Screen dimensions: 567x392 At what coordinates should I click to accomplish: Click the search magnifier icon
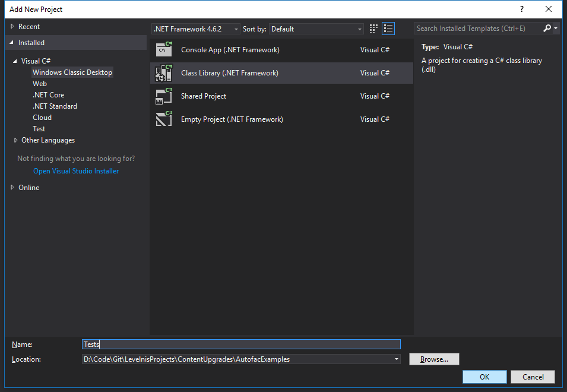point(547,28)
